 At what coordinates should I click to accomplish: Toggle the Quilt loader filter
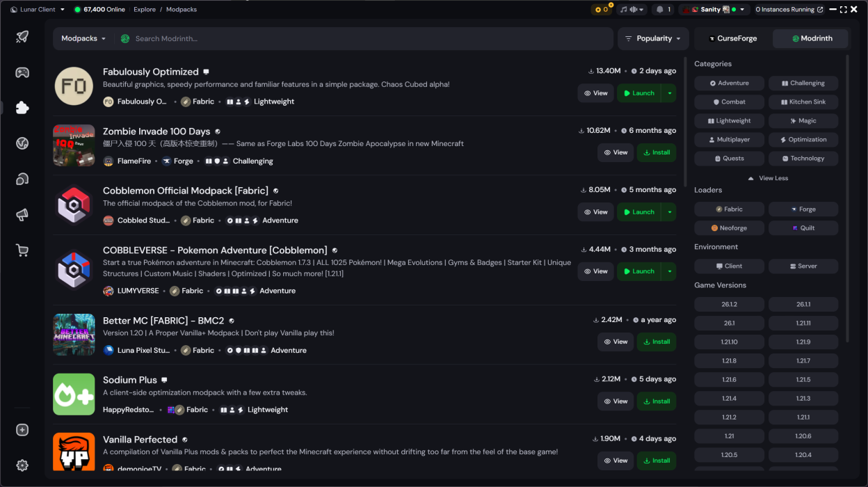(803, 228)
